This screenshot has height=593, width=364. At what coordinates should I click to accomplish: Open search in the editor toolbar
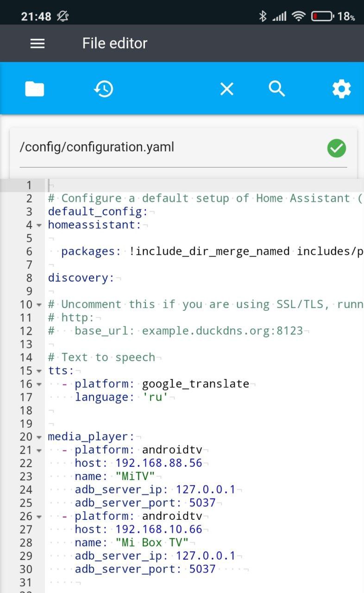click(277, 88)
